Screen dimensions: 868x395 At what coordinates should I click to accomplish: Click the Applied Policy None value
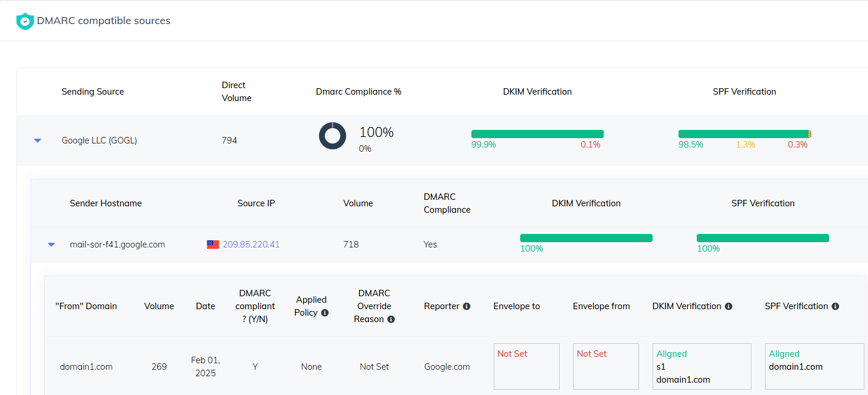coord(311,367)
